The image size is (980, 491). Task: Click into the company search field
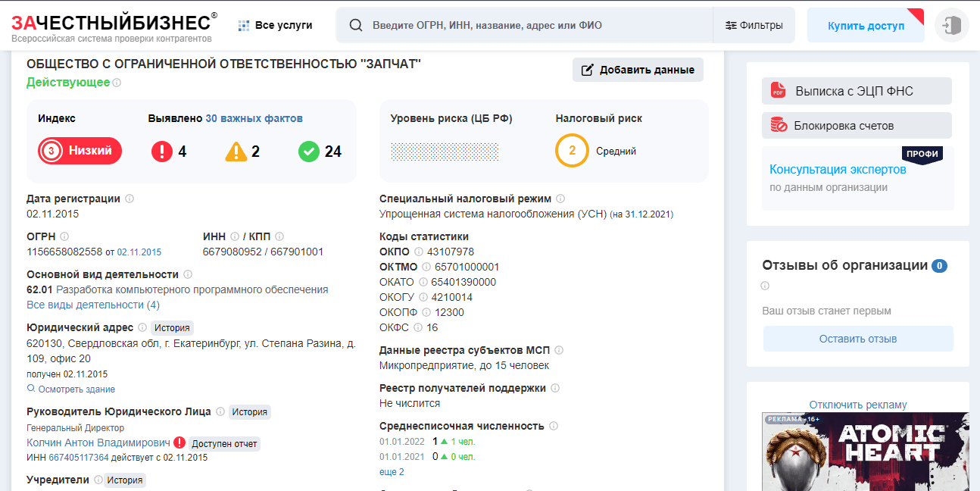tap(538, 25)
